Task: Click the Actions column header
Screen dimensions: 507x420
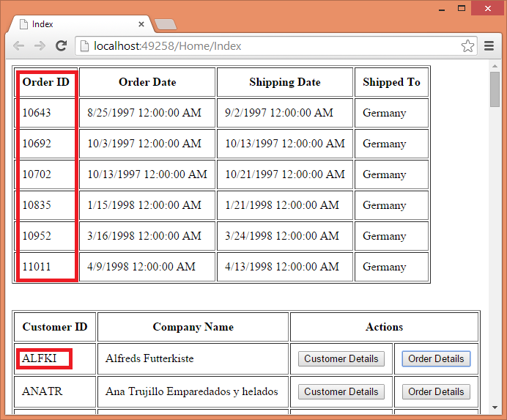Action: click(x=384, y=327)
